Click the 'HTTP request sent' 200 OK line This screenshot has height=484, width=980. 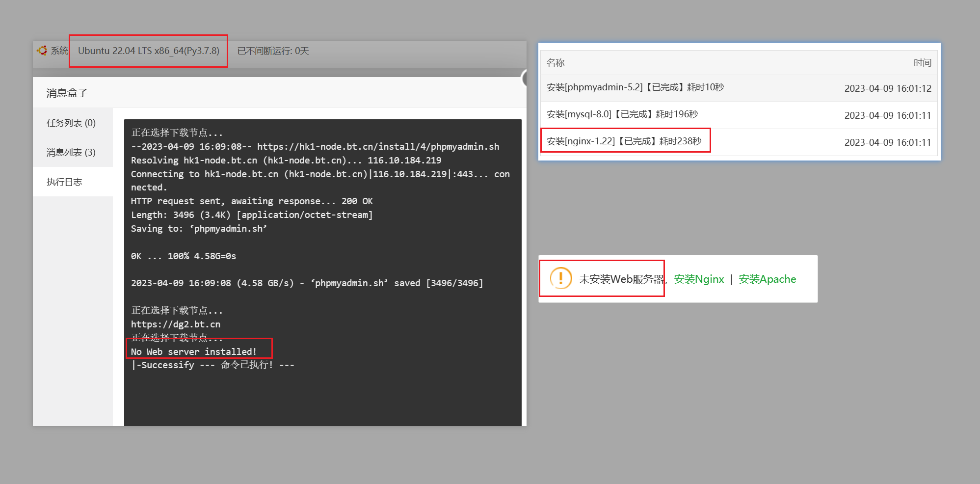click(x=252, y=201)
